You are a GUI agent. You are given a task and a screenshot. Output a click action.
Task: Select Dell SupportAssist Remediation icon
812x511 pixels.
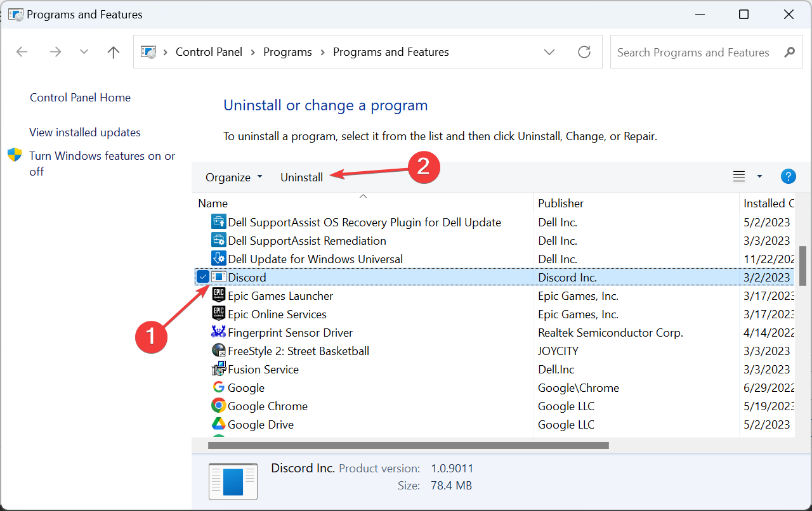219,240
